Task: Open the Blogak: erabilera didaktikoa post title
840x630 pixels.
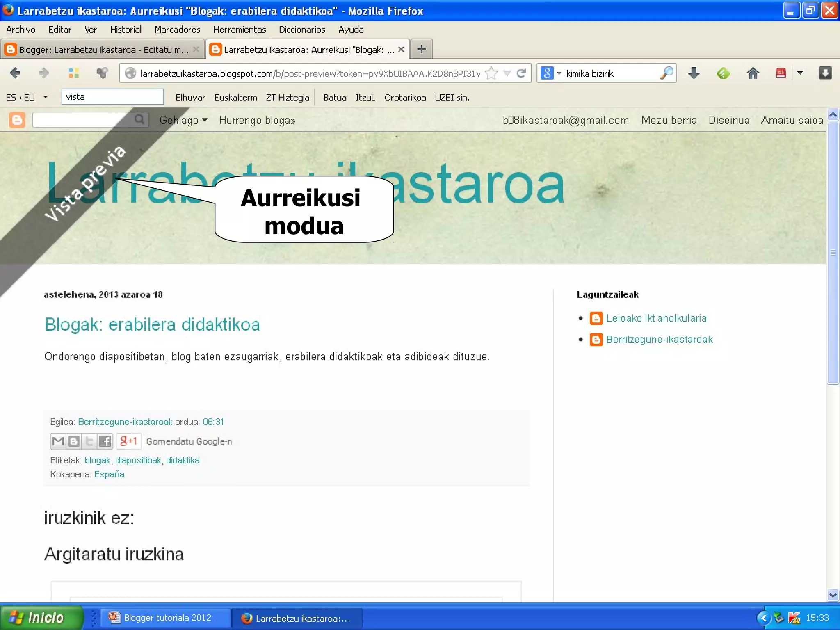Action: (x=152, y=324)
